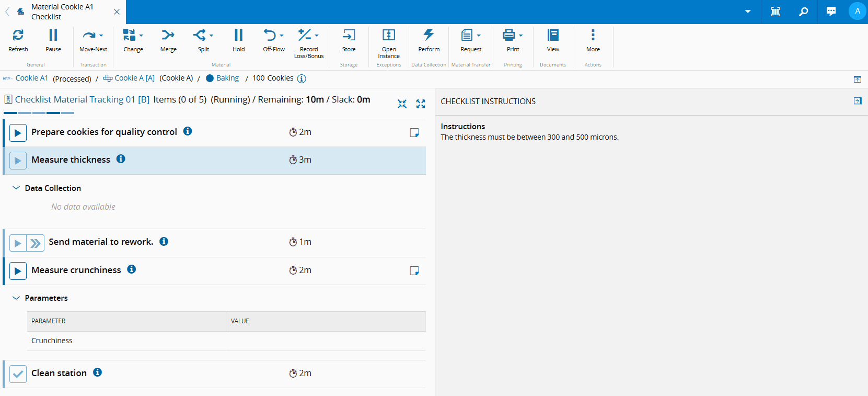Click the checklist progress bar segments

[x=39, y=112]
